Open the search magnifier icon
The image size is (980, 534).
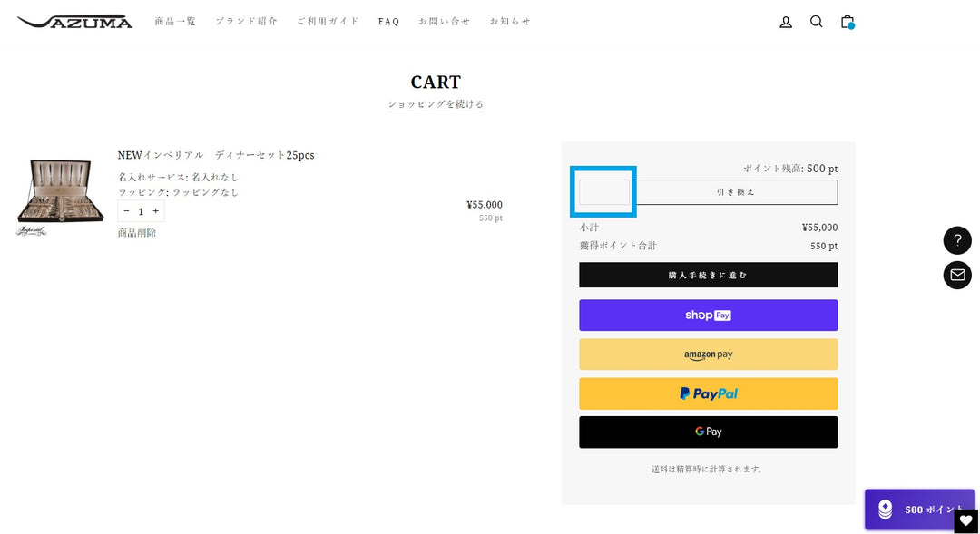tap(816, 22)
